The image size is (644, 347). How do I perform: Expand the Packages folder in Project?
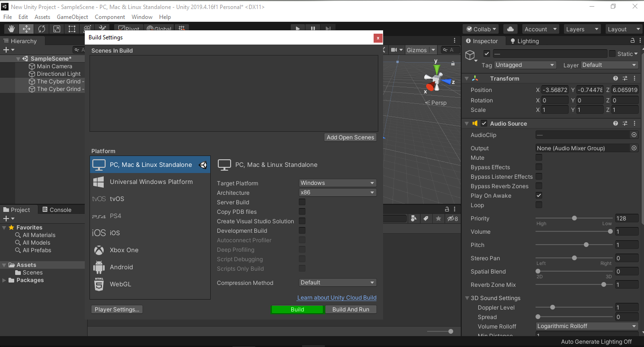click(x=5, y=280)
